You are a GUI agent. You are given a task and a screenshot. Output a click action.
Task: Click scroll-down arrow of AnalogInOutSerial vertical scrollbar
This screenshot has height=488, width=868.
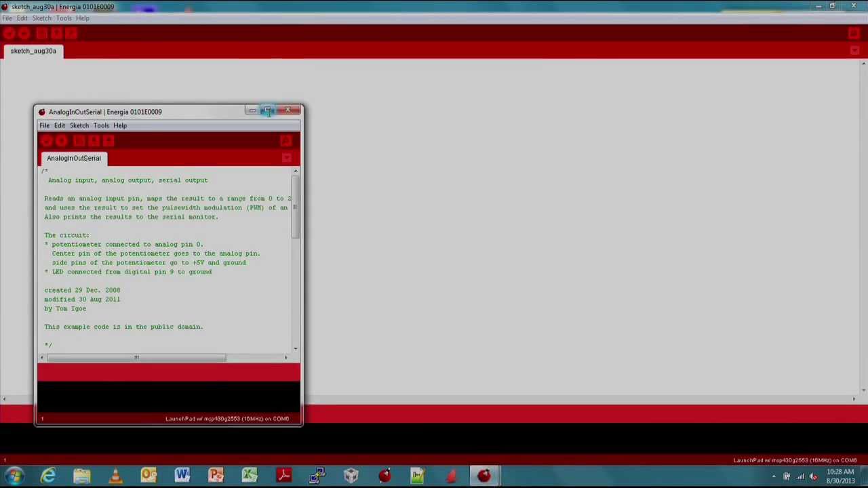295,348
